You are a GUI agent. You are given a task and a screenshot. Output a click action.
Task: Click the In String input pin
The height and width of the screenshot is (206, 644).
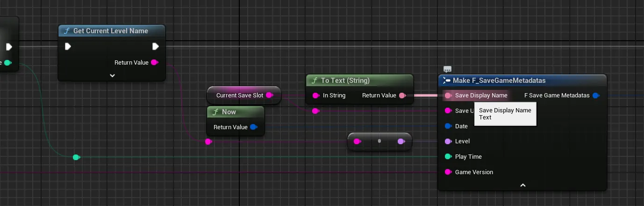(x=315, y=95)
